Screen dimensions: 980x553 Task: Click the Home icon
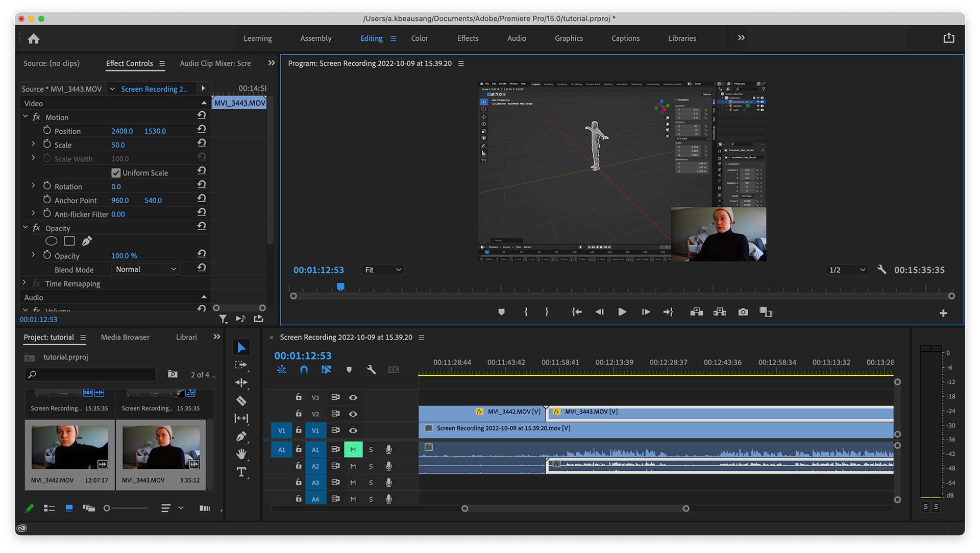tap(34, 38)
